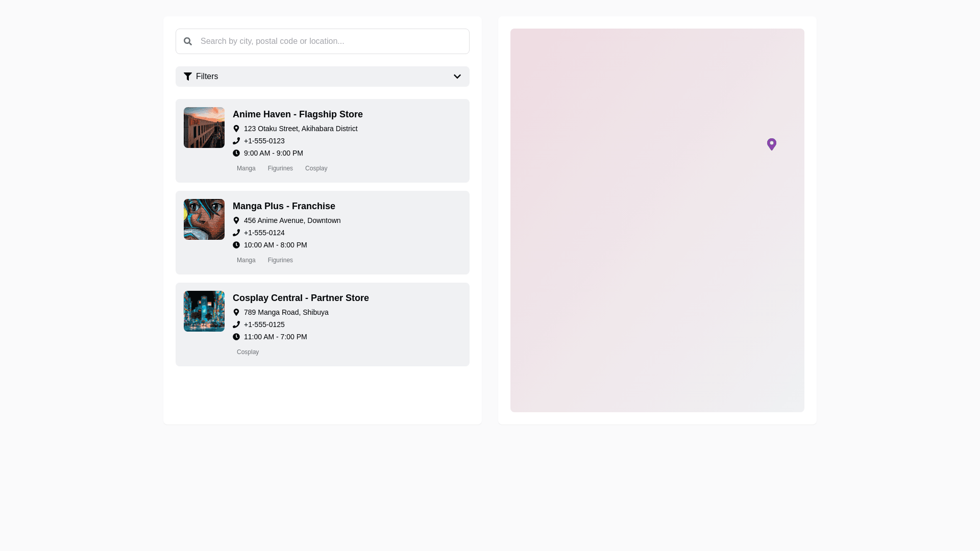This screenshot has width=980, height=551.
Task: Click the Manga tag under Anime Haven
Action: [x=246, y=168]
